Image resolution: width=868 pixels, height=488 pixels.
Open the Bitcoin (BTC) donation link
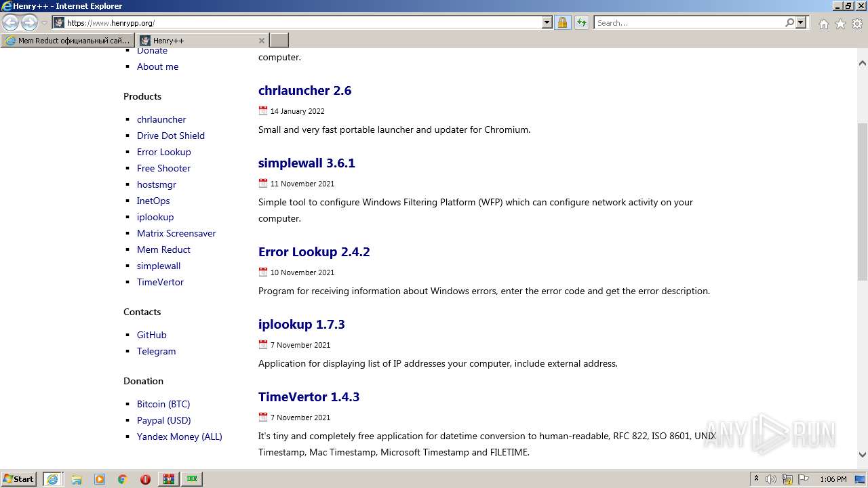[163, 404]
